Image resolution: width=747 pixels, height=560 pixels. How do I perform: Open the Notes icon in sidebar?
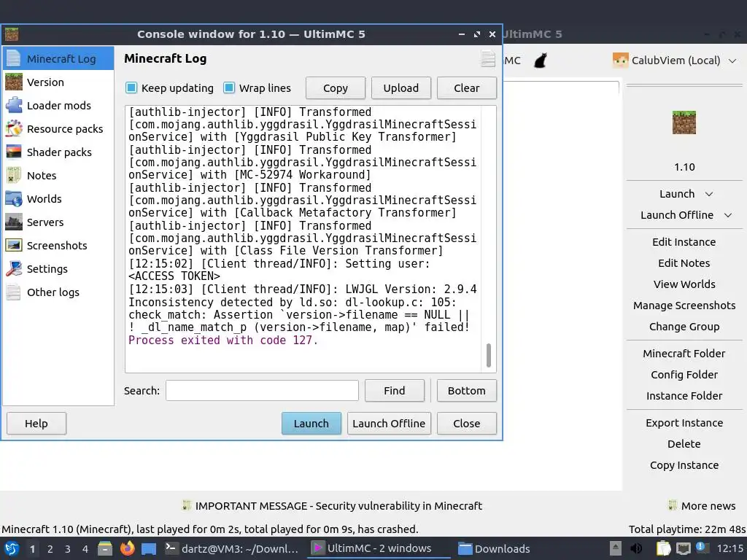14,175
